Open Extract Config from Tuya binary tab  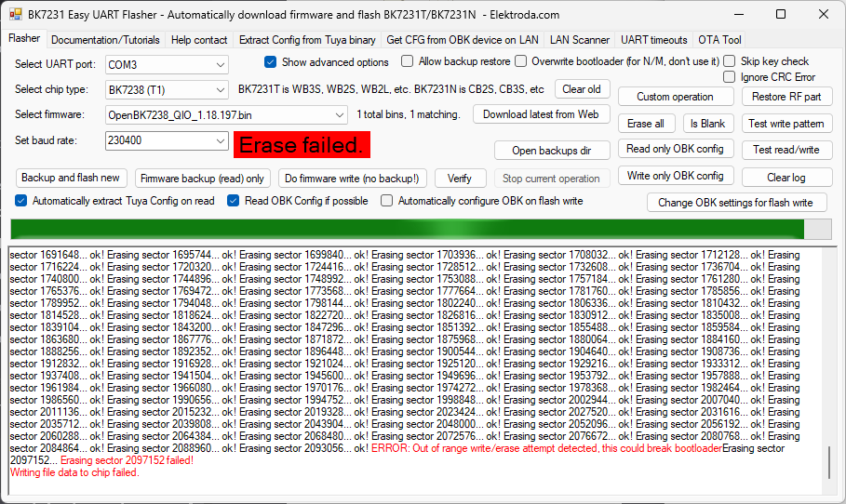pyautogui.click(x=307, y=40)
